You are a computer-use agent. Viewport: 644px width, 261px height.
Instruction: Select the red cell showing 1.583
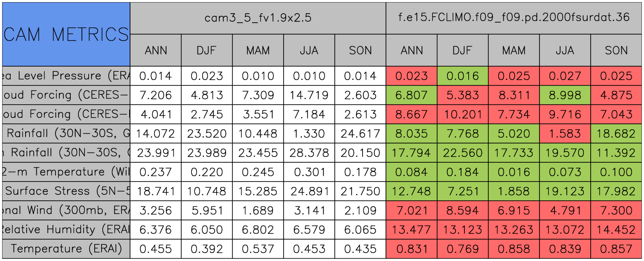565,134
